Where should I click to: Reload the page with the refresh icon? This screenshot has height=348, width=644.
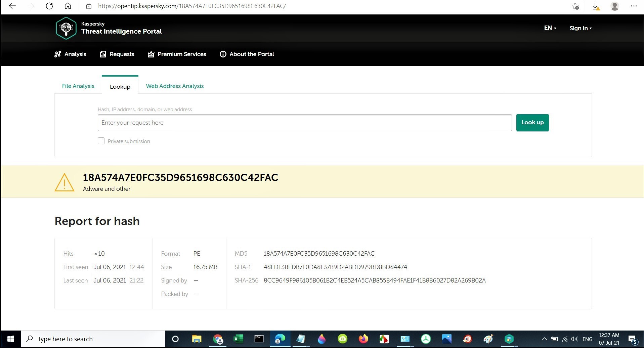click(x=49, y=6)
